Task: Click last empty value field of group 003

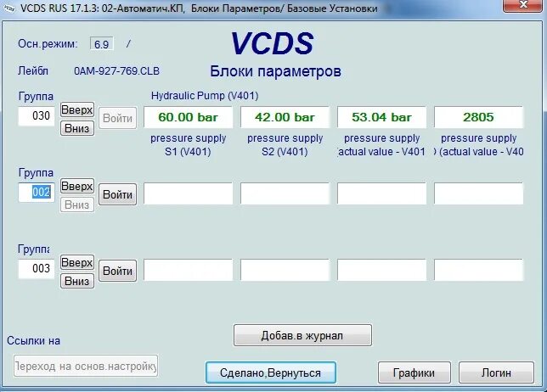Action: pyautogui.click(x=479, y=270)
